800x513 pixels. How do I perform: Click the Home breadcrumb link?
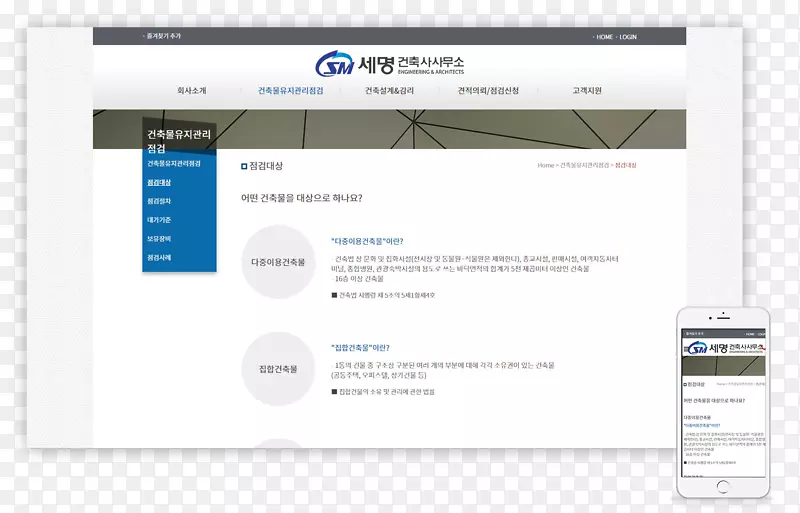[x=545, y=165]
